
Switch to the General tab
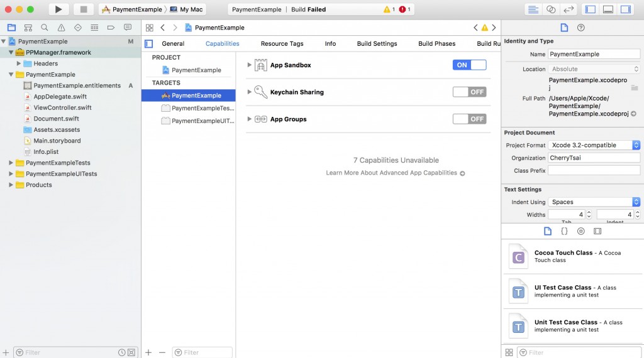pyautogui.click(x=173, y=43)
